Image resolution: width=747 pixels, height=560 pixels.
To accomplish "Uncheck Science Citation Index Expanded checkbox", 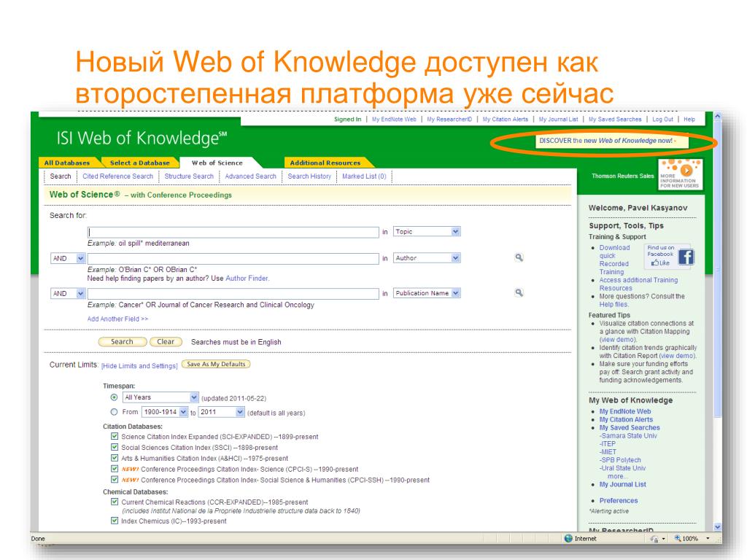I will pos(115,436).
